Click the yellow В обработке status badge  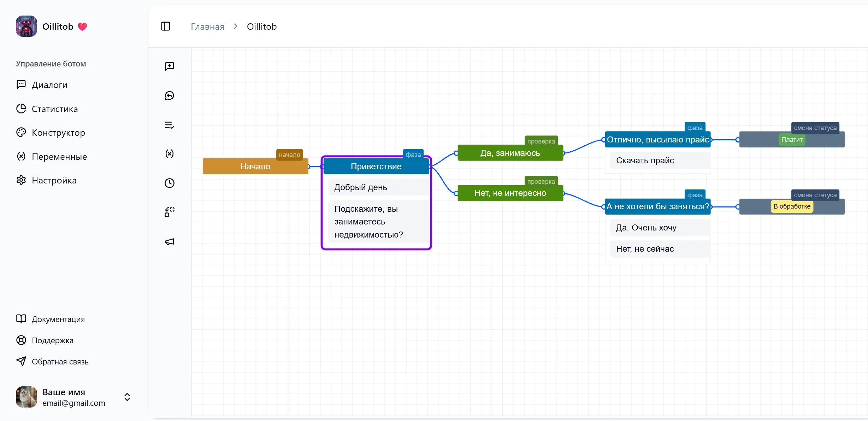coord(792,206)
